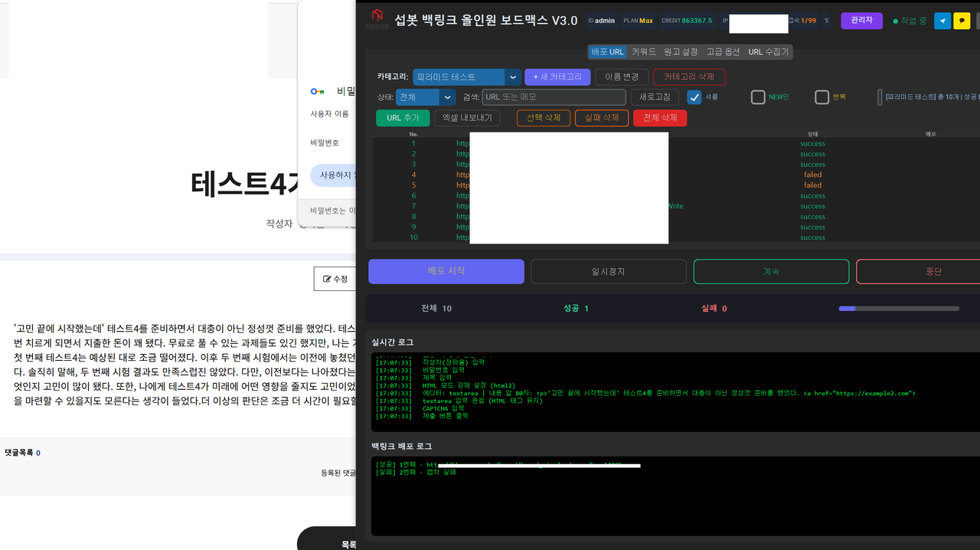Image resolution: width=980 pixels, height=550 pixels.
Task: Click the 카테고리 삭제 button
Action: 689,77
